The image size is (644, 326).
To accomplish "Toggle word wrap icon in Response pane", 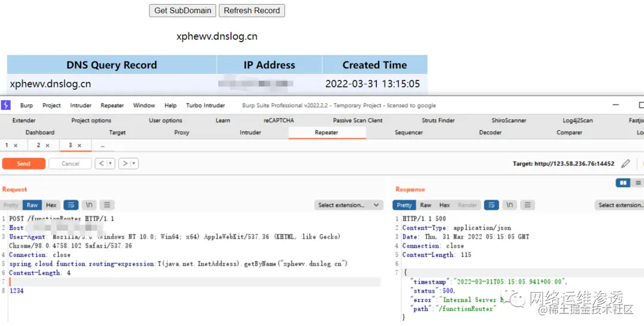I will (491, 205).
